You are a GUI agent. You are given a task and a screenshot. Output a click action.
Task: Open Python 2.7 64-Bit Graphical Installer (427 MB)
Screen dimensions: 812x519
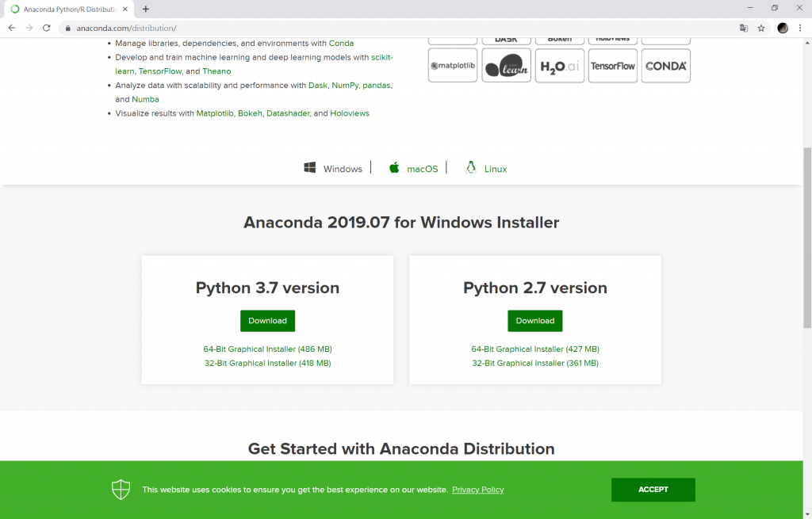535,349
